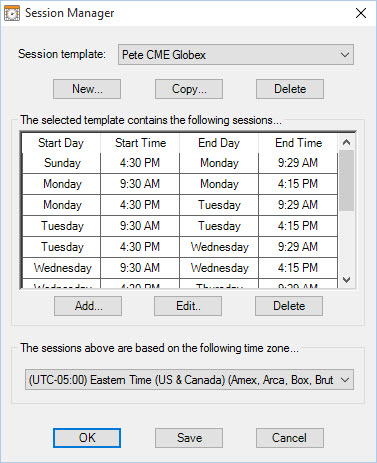Image resolution: width=377 pixels, height=463 pixels.
Task: Click the Add... session button
Action: pyautogui.click(x=88, y=306)
